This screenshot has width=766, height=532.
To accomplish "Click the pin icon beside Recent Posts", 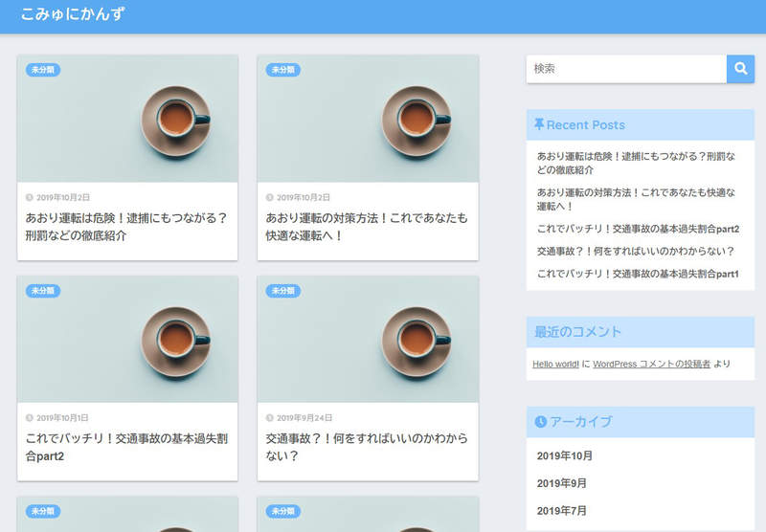I will (539, 124).
